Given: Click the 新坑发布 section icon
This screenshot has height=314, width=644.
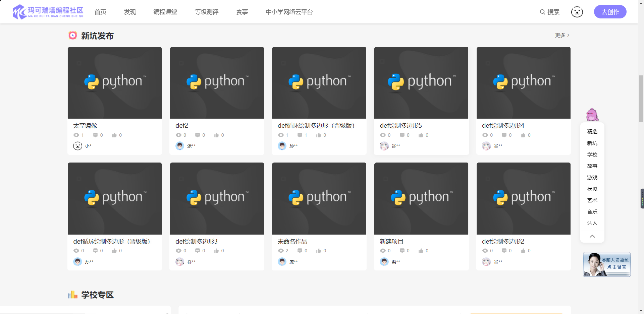Looking at the screenshot, I should coord(73,35).
